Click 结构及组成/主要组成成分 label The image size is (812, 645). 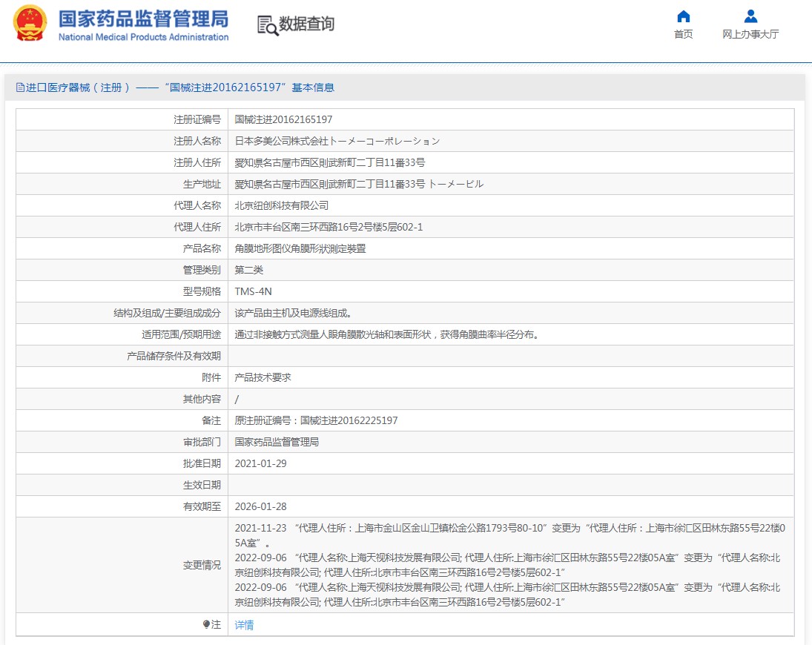(168, 313)
